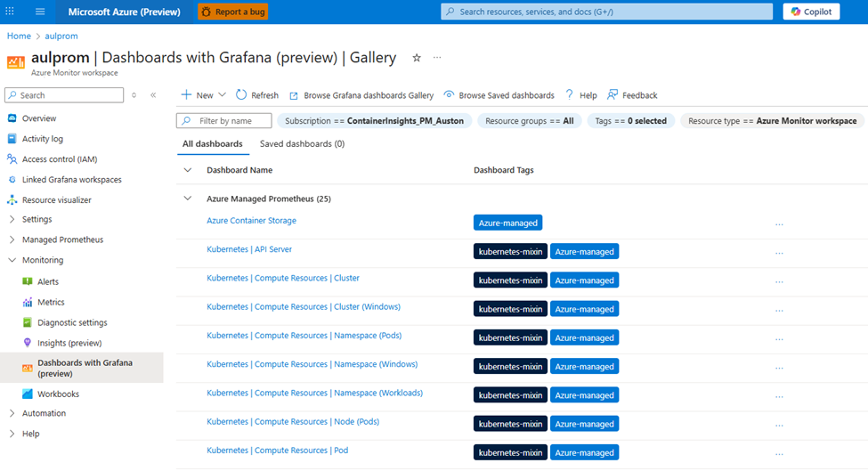The image size is (868, 471).
Task: Open Kubernetes Compute Resources Pod dashboard
Action: 278,451
